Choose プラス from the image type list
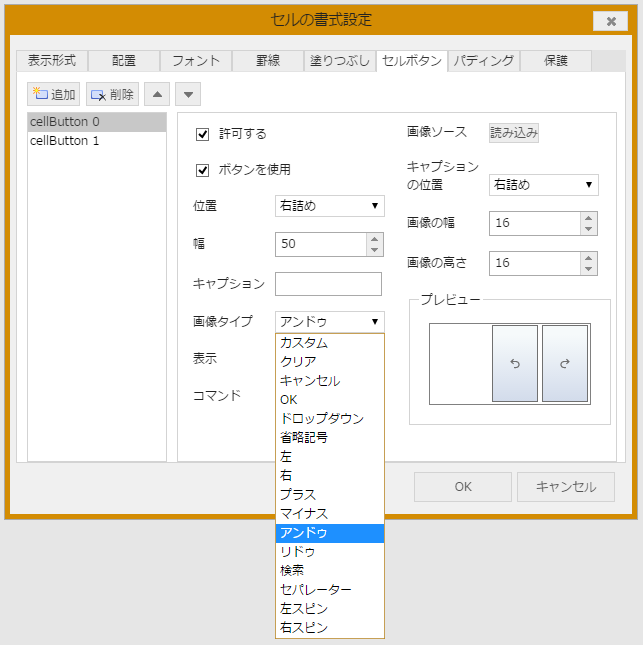Screen dimensions: 643x645 tap(330, 494)
